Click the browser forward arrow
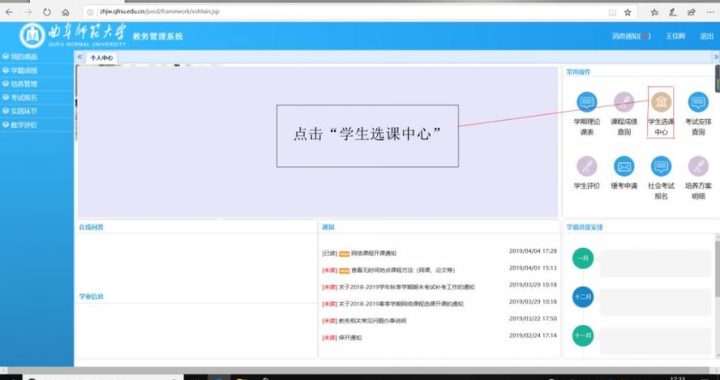 click(28, 12)
